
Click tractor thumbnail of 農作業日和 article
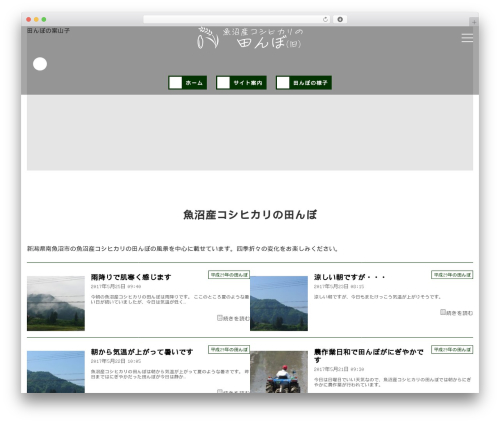coord(279,372)
